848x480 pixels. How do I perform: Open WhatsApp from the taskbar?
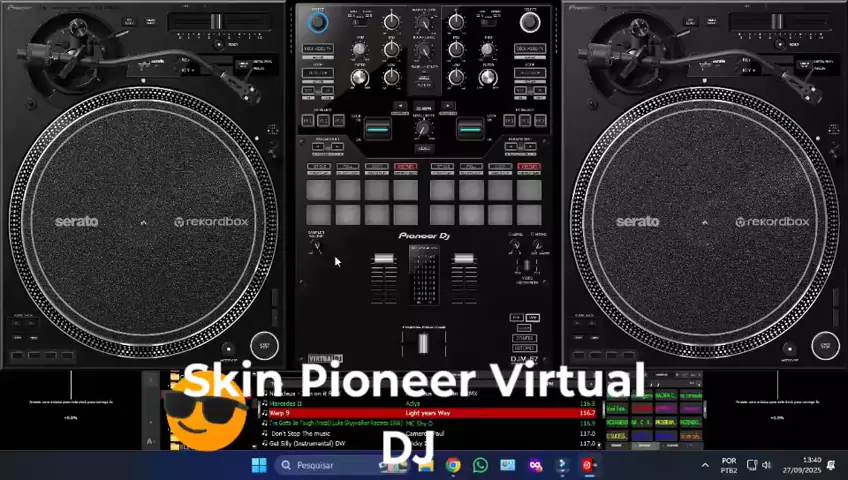coord(480,465)
